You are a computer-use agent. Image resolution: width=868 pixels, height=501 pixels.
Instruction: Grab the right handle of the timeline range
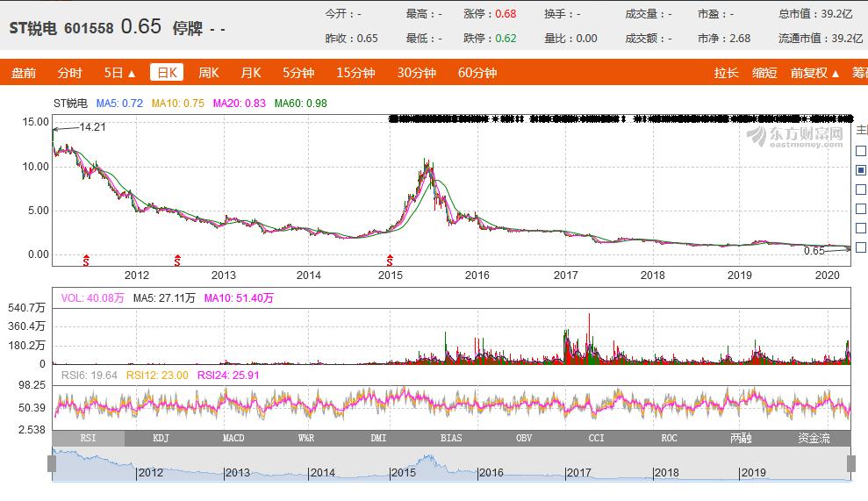[850, 463]
